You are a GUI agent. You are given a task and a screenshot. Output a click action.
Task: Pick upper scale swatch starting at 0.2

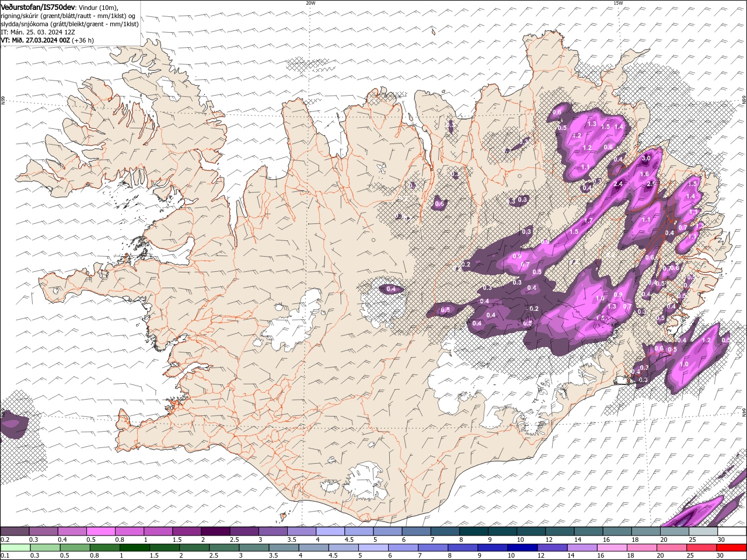(15, 531)
